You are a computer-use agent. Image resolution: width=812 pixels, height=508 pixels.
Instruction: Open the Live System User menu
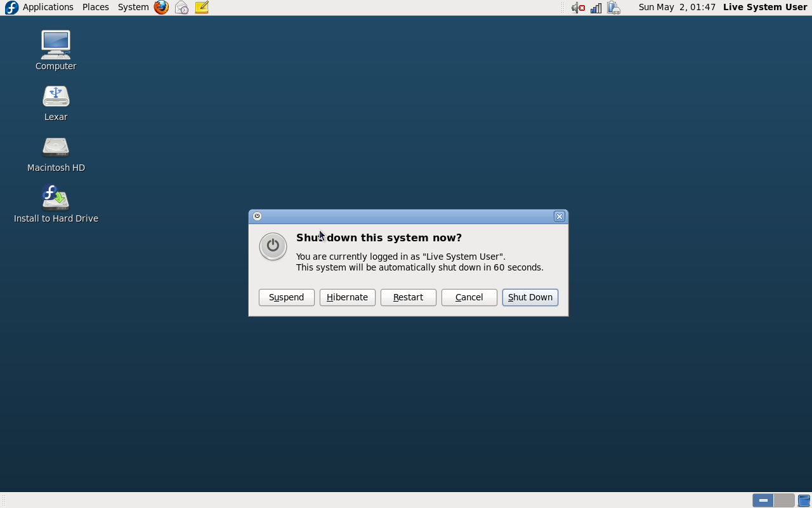point(765,7)
